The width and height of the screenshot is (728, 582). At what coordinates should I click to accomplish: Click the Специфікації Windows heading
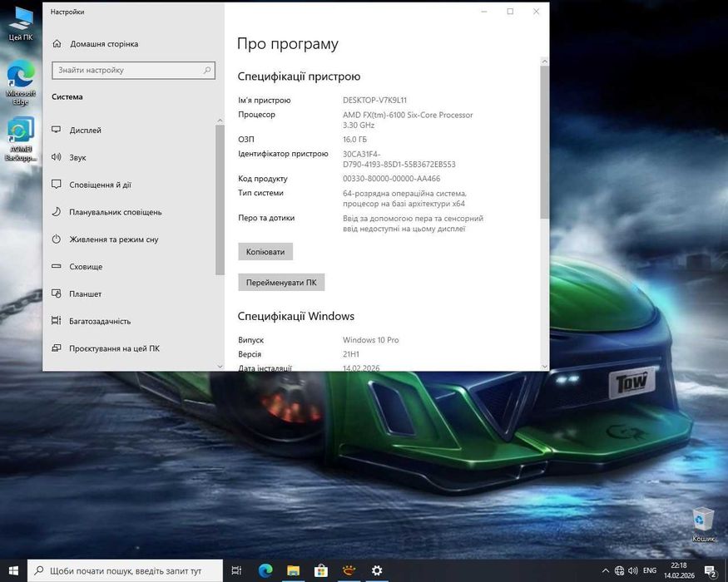tap(295, 316)
